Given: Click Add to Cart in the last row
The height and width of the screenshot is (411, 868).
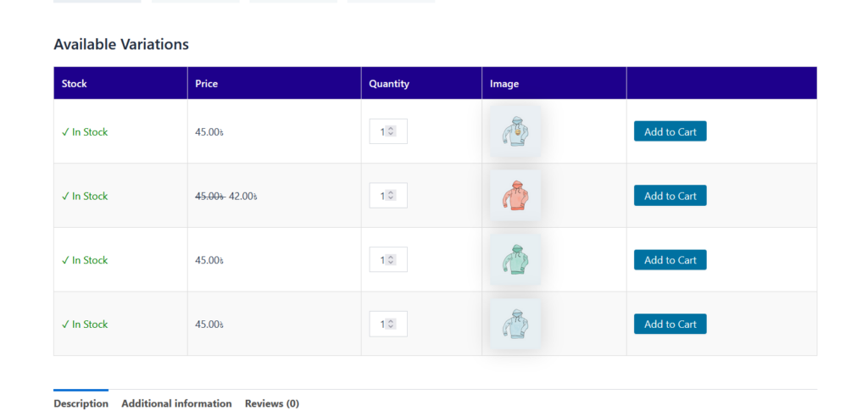Looking at the screenshot, I should pos(670,324).
